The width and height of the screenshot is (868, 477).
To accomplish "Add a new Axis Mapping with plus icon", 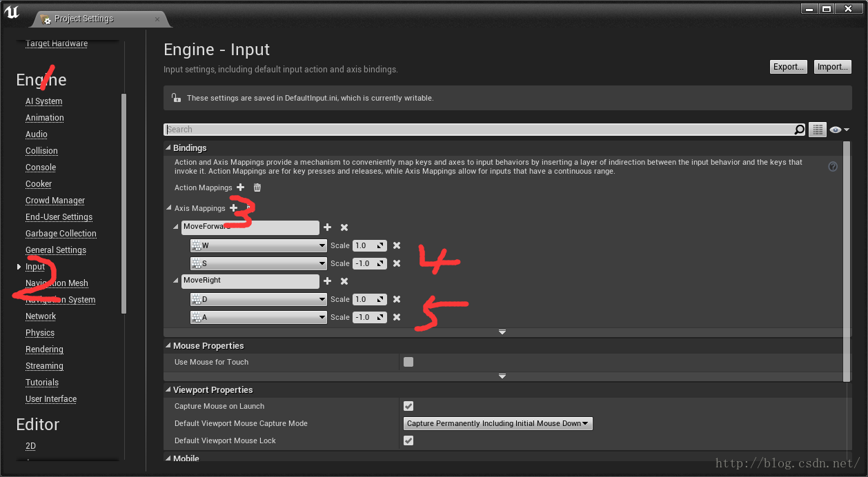I will click(233, 207).
